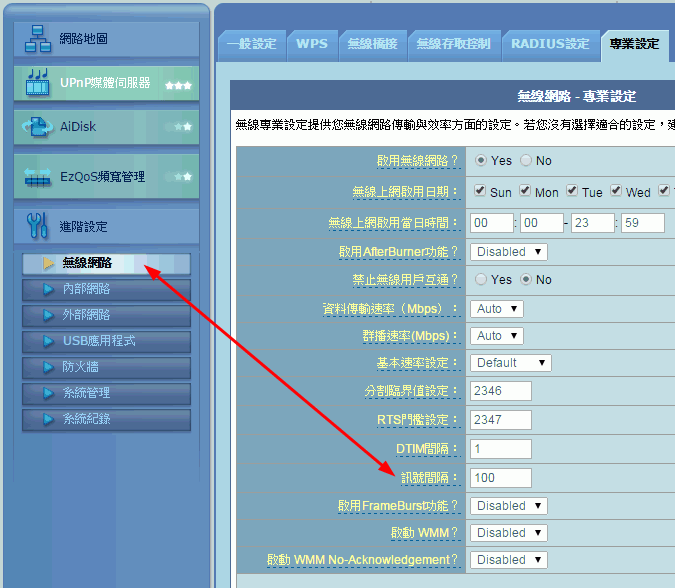Click the 訊號間隔 field showing 100
The image size is (675, 588).
501,478
